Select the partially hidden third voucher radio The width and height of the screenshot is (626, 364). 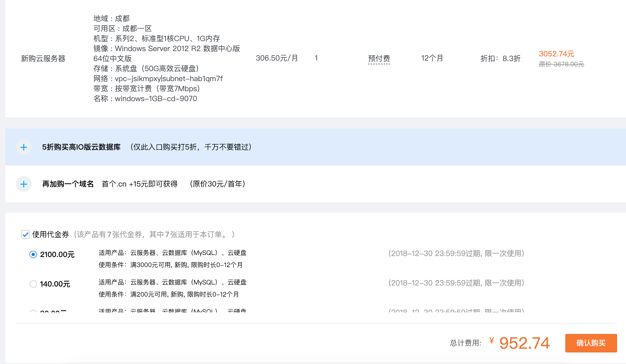[x=33, y=311]
